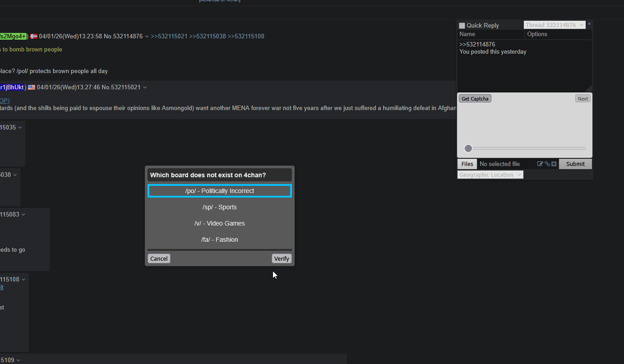624x364 pixels.
Task: Open post menu arrow for No.532115021
Action: (144, 88)
